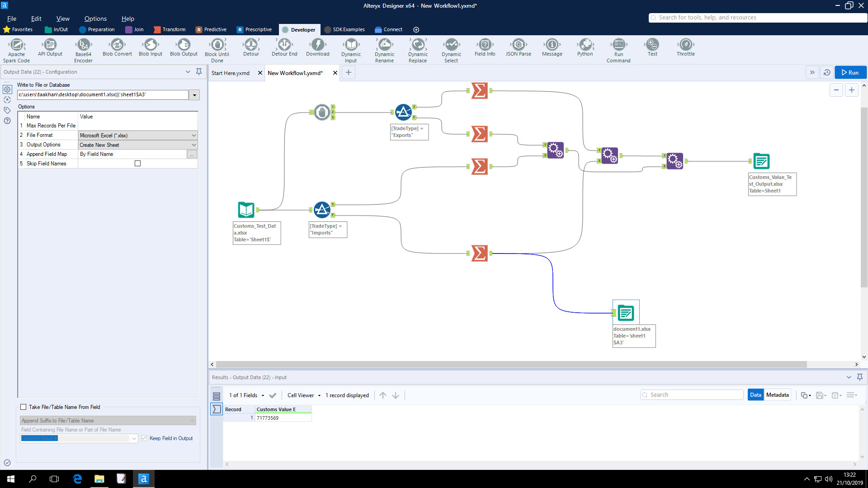Select the Blob Output tool
The height and width of the screenshot is (488, 868).
184,47
